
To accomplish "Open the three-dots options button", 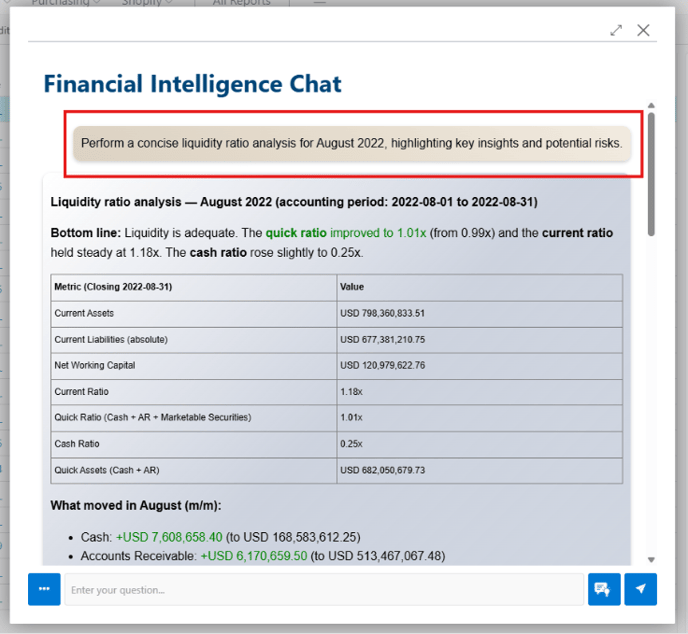I will [x=44, y=590].
